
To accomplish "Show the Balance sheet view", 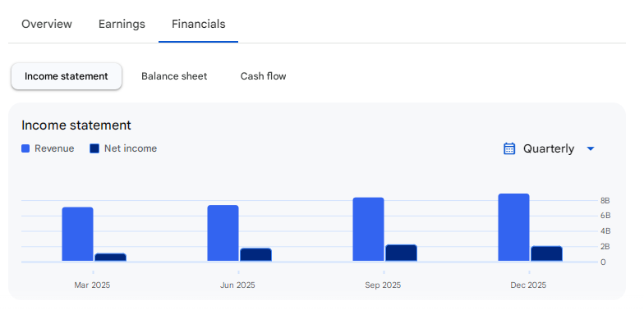I will click(174, 76).
